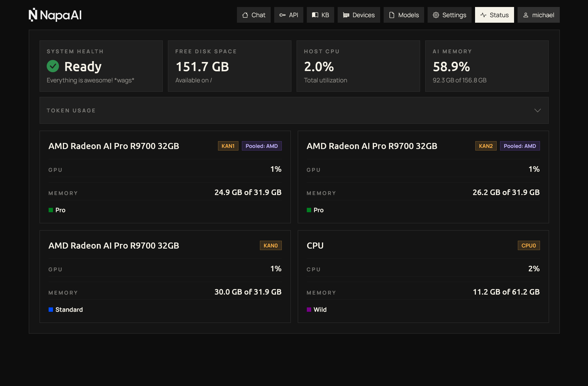
Task: Click the user icon beside michael
Action: tap(526, 15)
